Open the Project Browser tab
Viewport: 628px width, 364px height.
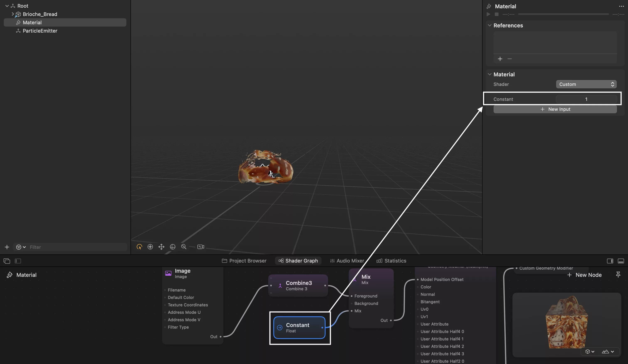click(x=244, y=261)
